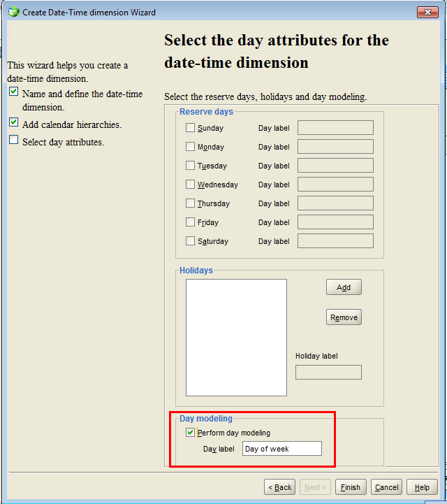Close the Create Date-Time dimension Wizard
The height and width of the screenshot is (504, 447).
(x=427, y=12)
